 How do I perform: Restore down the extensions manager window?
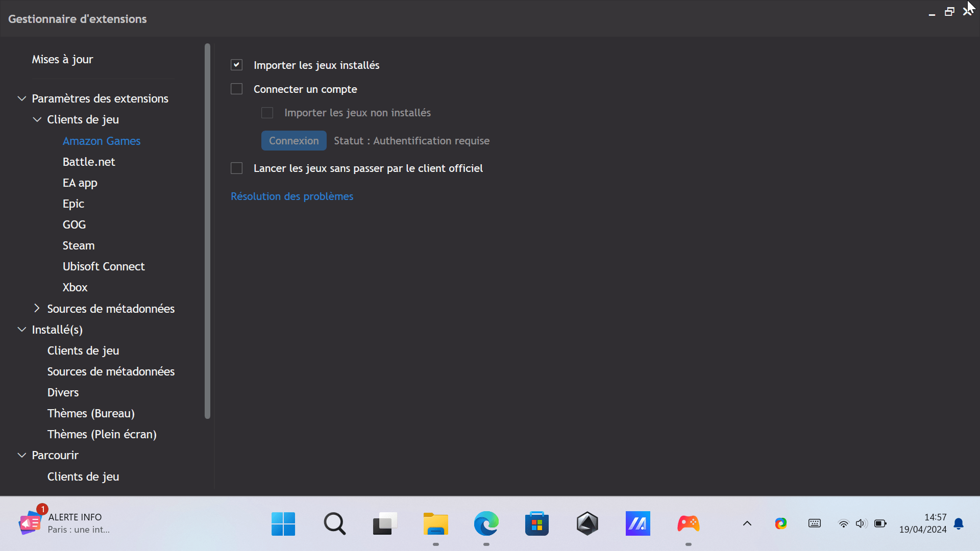click(x=949, y=12)
